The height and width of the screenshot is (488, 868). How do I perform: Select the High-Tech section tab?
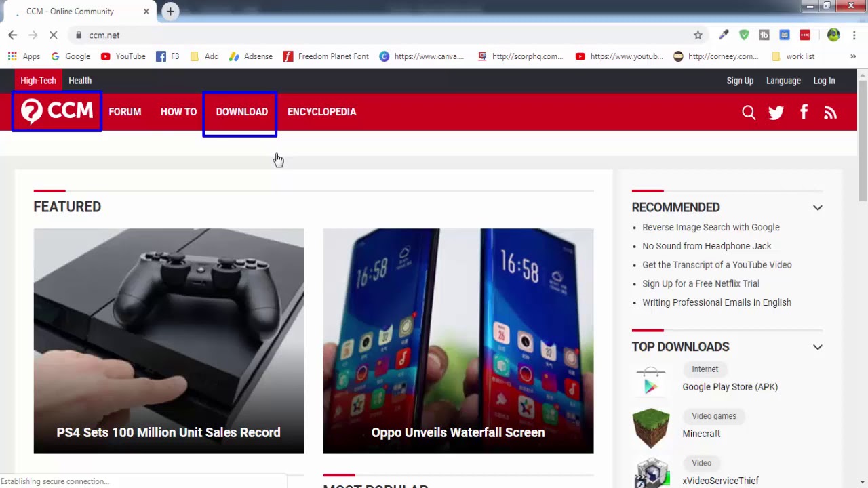(38, 81)
